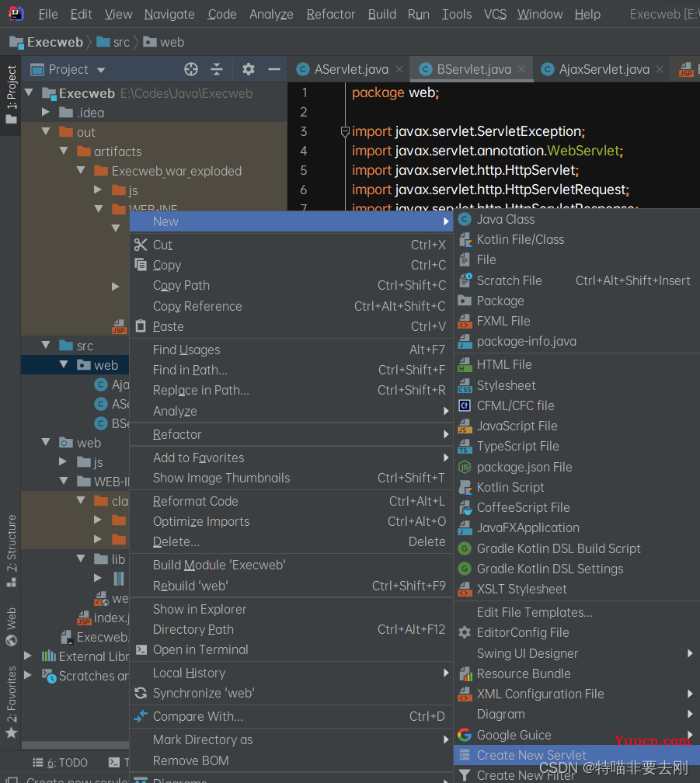Screen dimensions: 700x783
Task: Click the Synchronize 'web' refresh icon
Action: click(x=141, y=693)
